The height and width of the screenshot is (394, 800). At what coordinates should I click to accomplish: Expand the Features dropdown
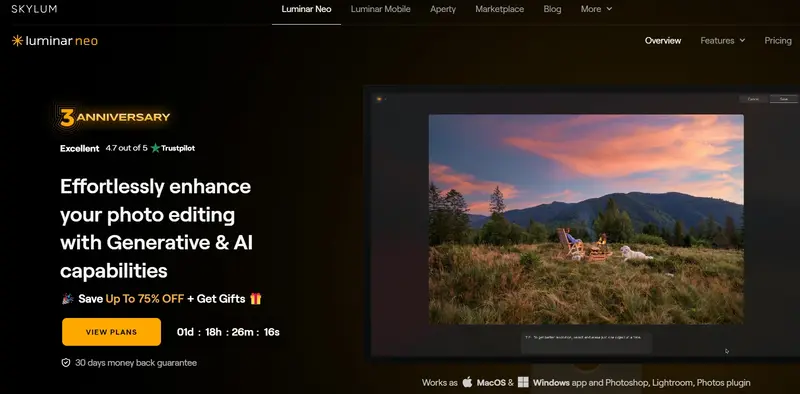pyautogui.click(x=722, y=41)
